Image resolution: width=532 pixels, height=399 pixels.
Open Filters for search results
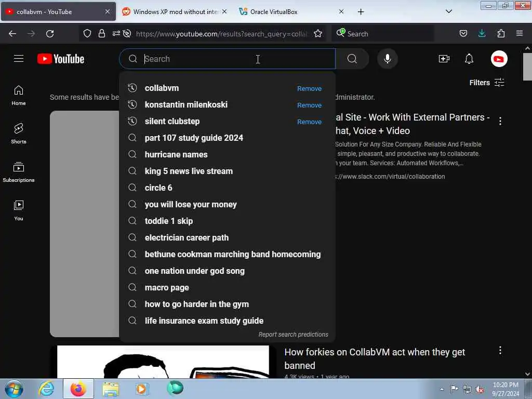point(486,83)
